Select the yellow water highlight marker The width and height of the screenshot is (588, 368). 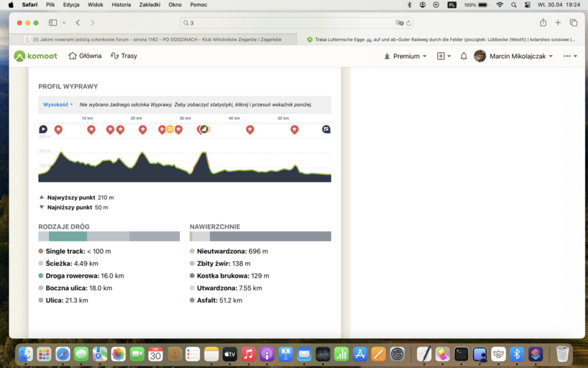pyautogui.click(x=170, y=130)
